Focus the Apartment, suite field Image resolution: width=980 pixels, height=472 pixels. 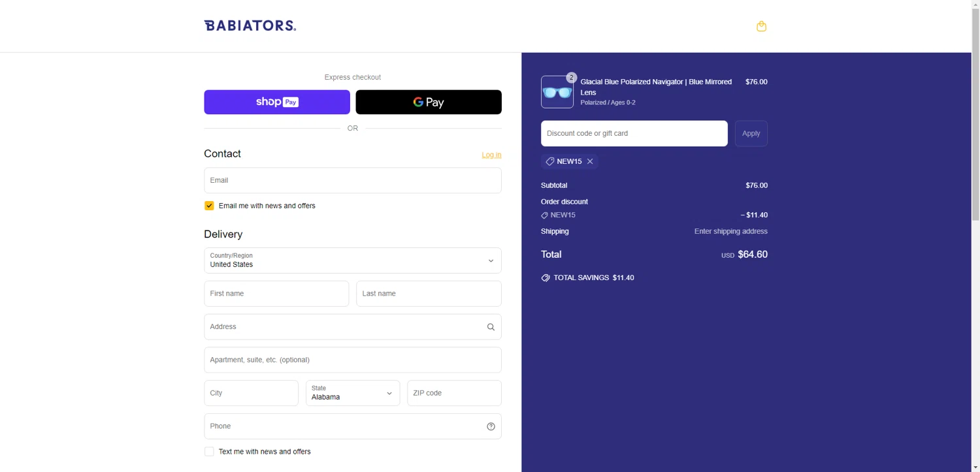point(353,360)
